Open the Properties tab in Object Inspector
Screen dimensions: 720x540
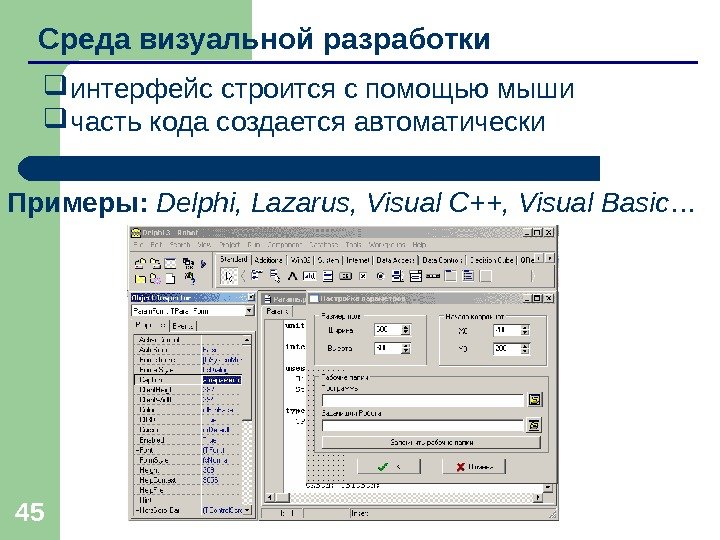[150, 325]
